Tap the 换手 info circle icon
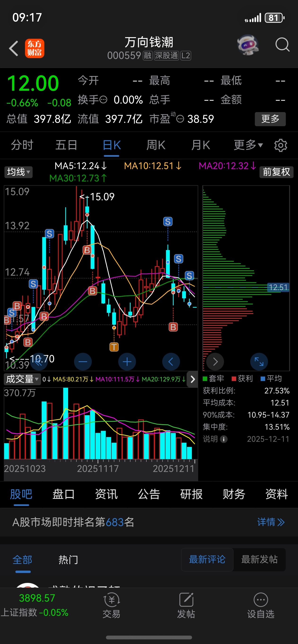This screenshot has width=298, height=644. point(103,100)
